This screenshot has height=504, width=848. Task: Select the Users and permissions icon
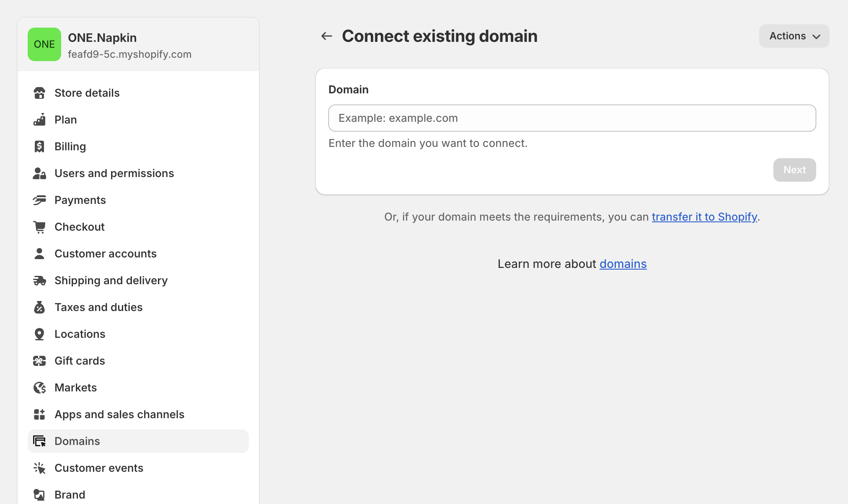pos(40,173)
